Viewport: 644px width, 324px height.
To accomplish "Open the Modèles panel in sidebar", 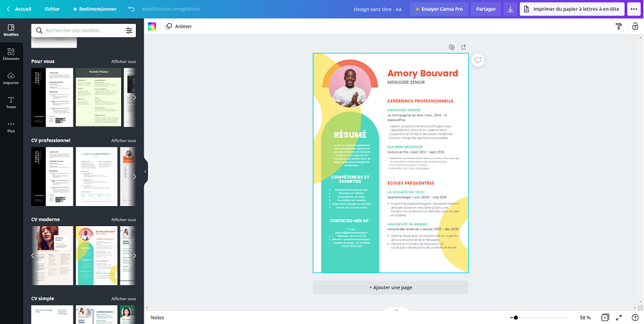I will click(x=11, y=30).
